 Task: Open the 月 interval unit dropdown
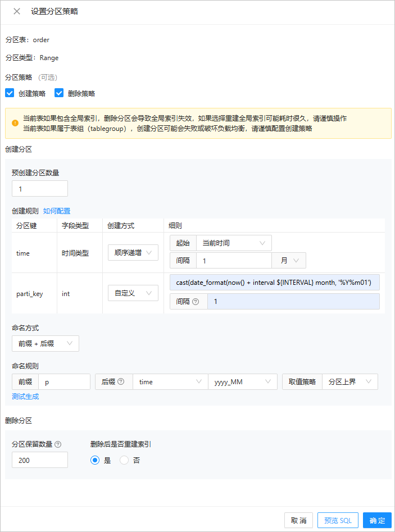[x=289, y=261]
